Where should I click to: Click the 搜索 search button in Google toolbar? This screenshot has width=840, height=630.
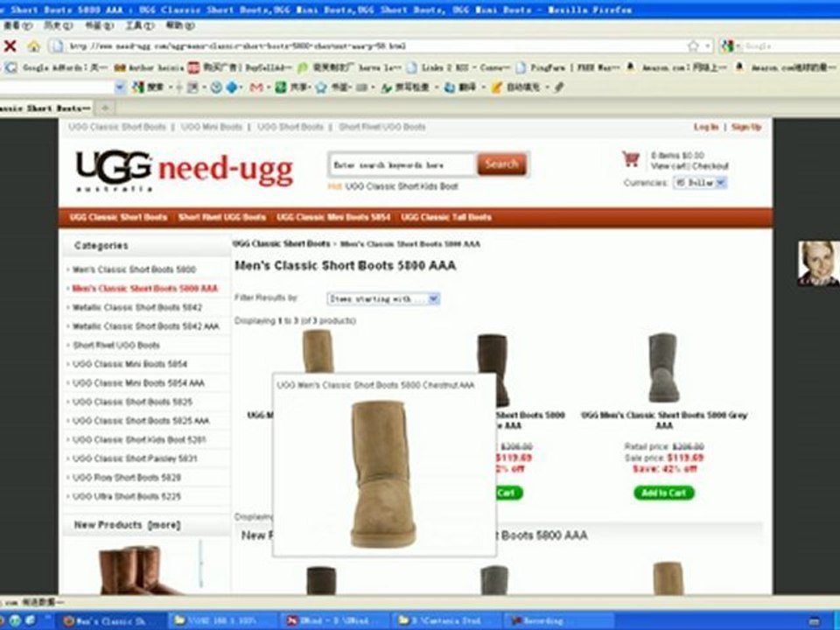149,87
